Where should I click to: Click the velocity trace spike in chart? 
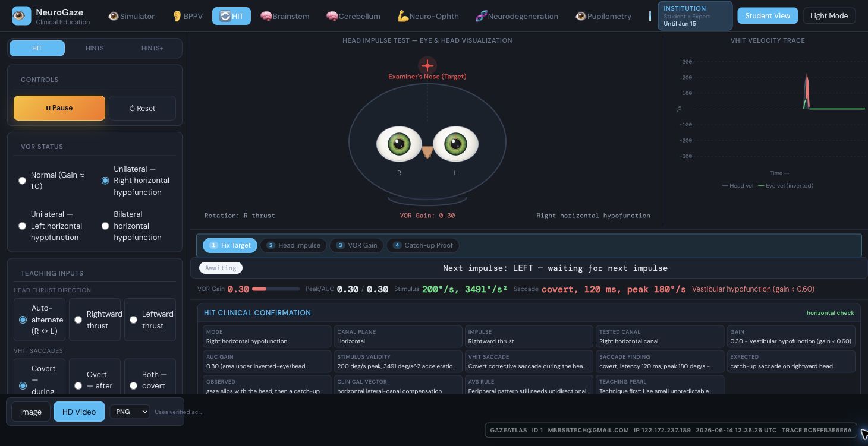coord(807,91)
